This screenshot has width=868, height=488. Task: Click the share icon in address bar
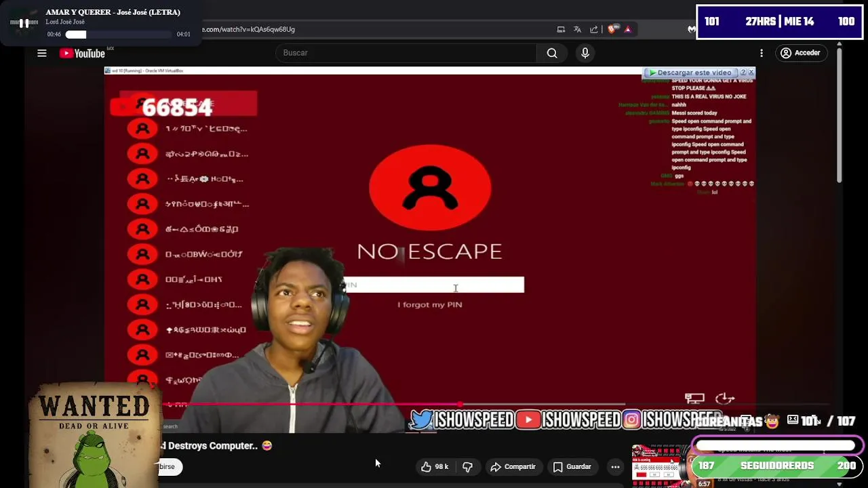pos(594,29)
